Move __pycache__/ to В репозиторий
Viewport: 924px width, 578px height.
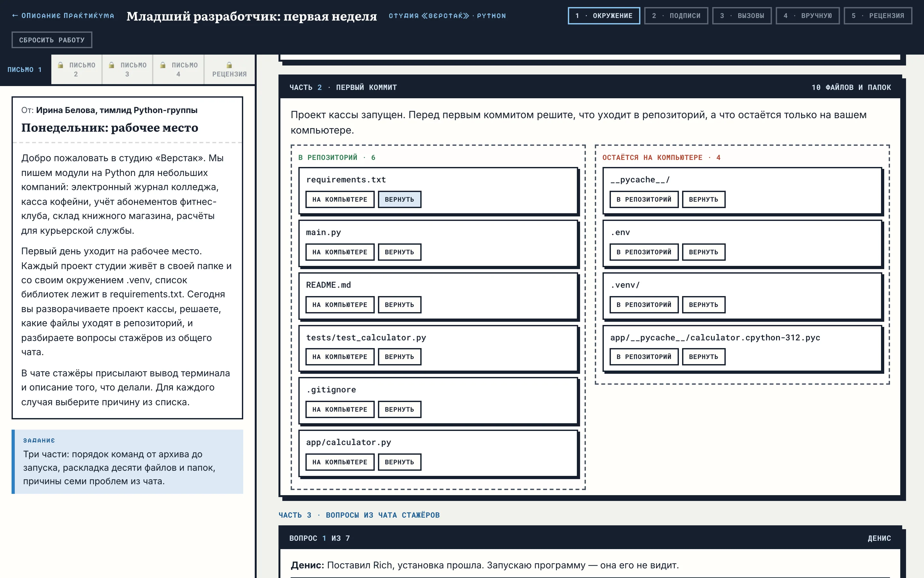644,199
